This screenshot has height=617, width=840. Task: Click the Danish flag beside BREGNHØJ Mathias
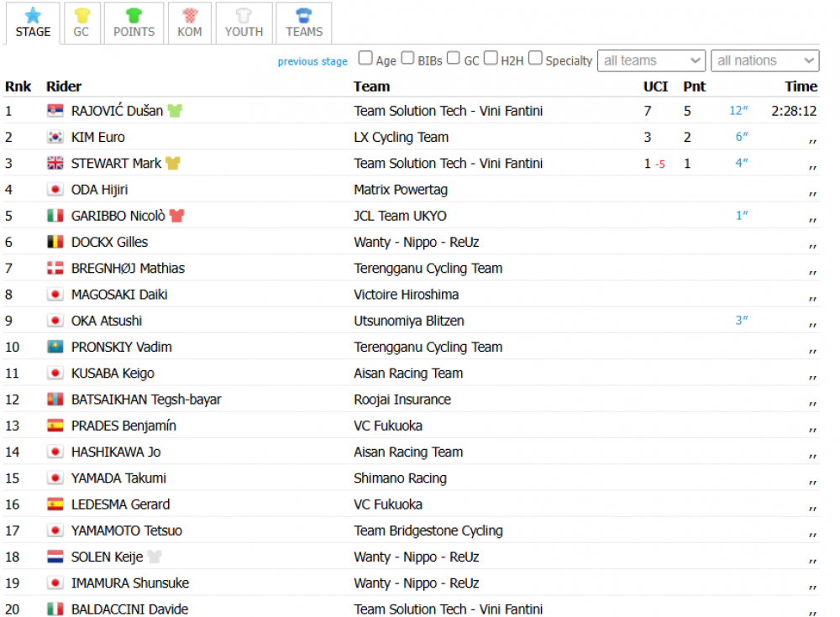click(x=55, y=269)
